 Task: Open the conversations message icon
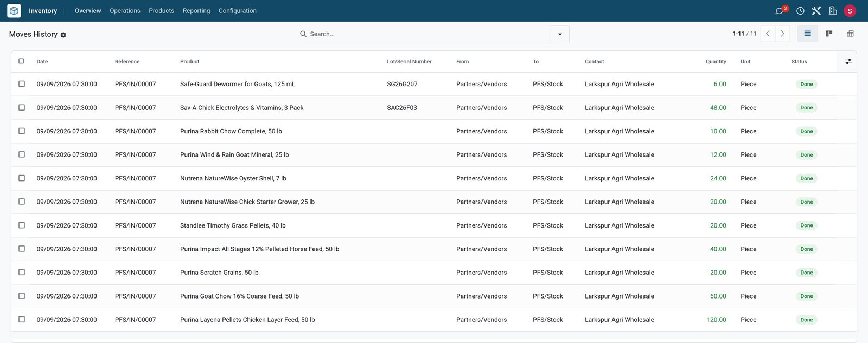click(x=779, y=11)
